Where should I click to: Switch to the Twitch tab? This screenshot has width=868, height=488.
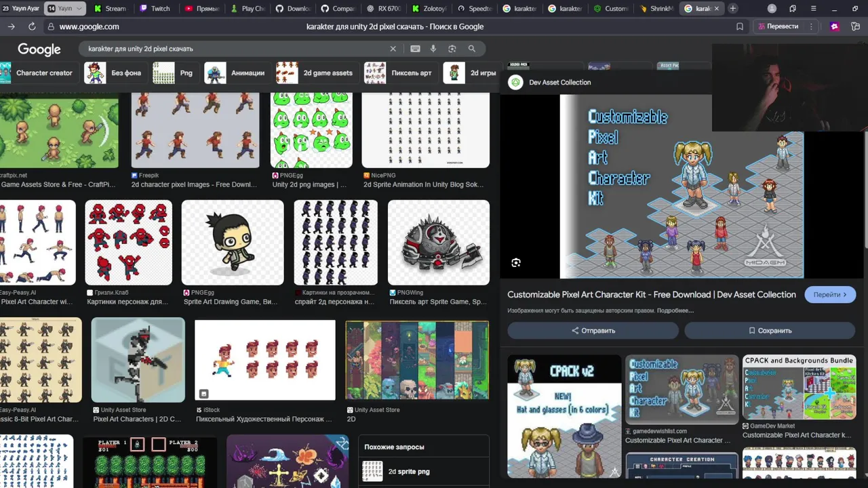[x=155, y=8]
